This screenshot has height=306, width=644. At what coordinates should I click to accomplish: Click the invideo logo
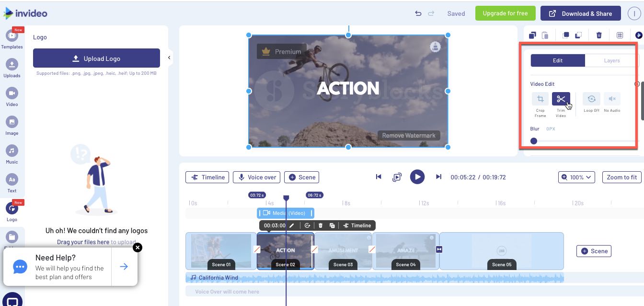pos(25,13)
